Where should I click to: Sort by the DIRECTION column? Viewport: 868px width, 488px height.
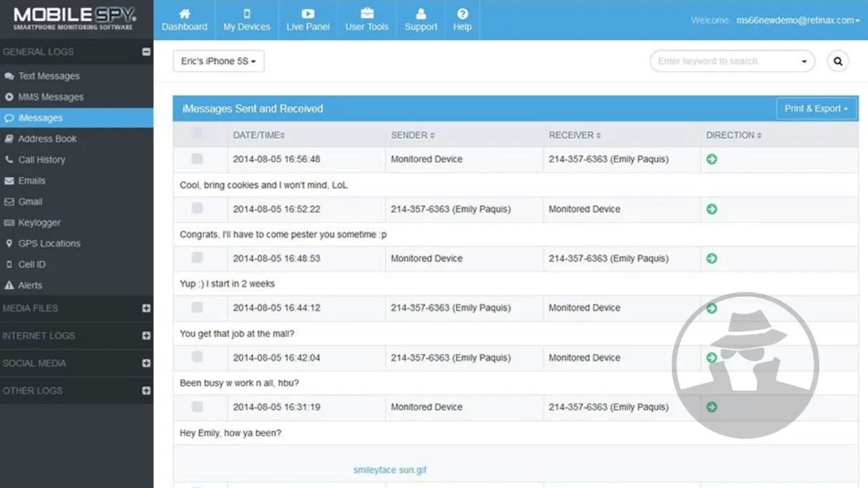point(734,136)
